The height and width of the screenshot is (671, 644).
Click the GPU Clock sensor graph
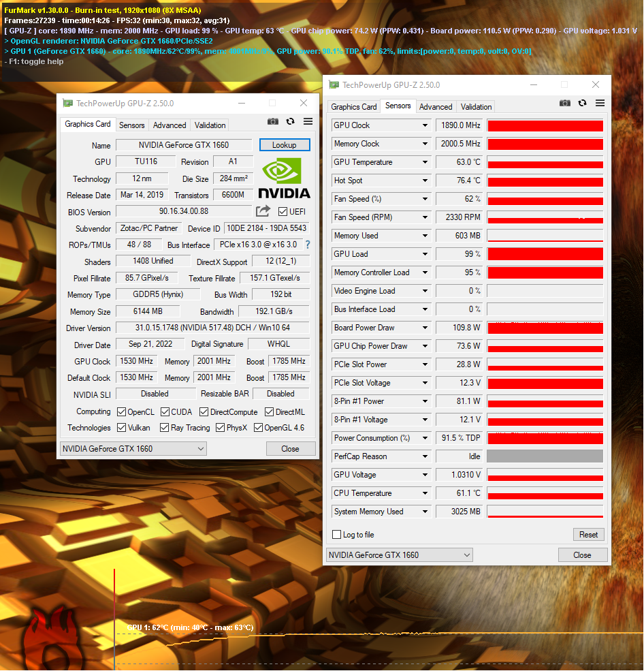point(545,125)
